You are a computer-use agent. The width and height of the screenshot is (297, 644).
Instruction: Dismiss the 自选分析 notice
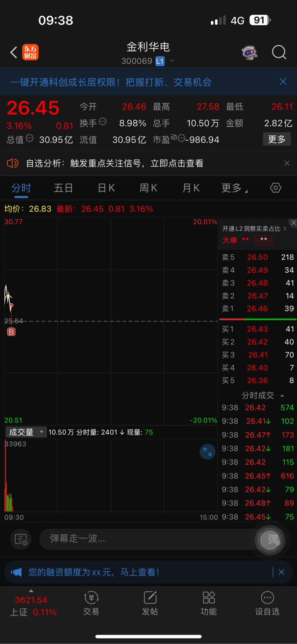(x=287, y=163)
